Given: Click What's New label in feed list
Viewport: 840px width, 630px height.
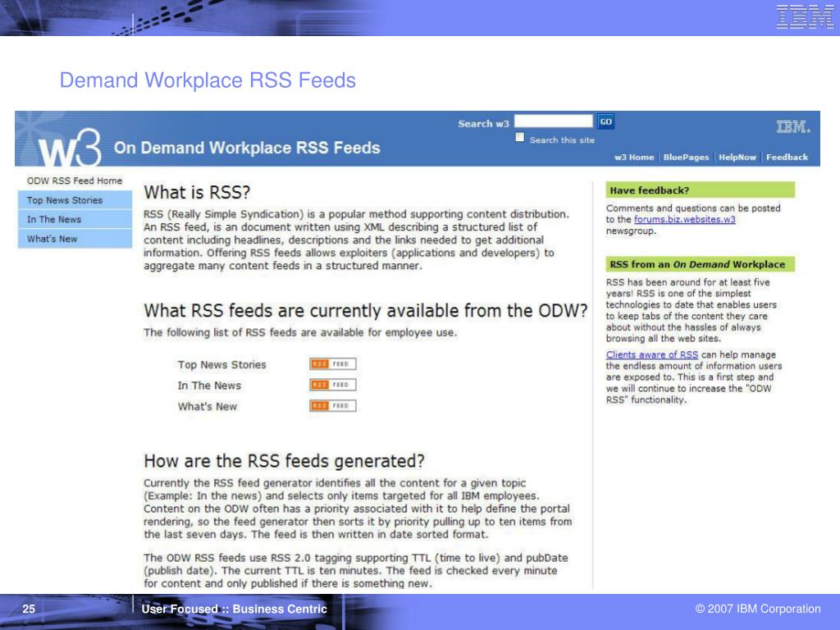Looking at the screenshot, I should (x=208, y=407).
